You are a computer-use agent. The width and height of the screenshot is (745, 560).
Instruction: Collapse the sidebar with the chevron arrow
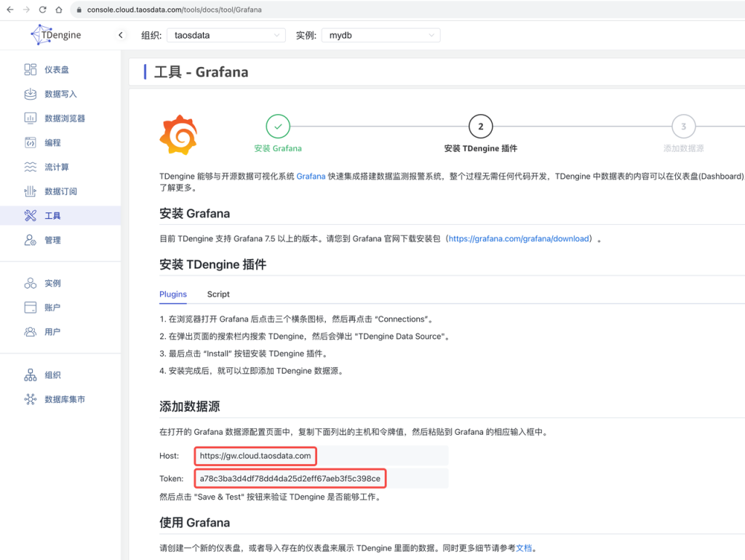pyautogui.click(x=121, y=34)
